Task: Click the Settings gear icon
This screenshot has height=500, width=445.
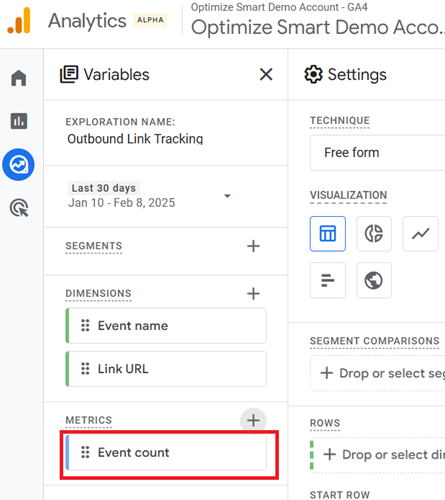Action: point(313,74)
